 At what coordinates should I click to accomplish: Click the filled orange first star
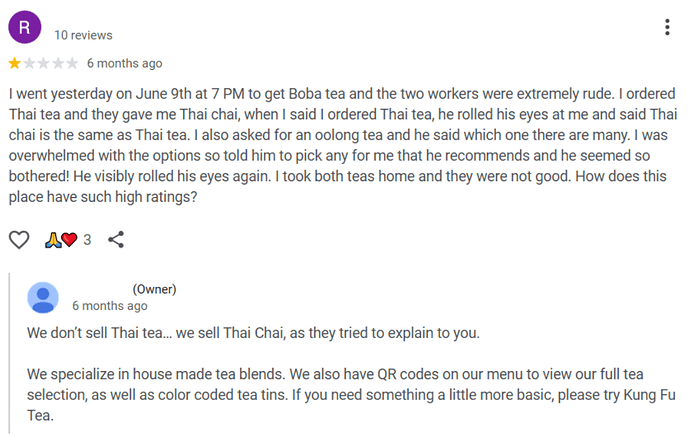tap(14, 64)
